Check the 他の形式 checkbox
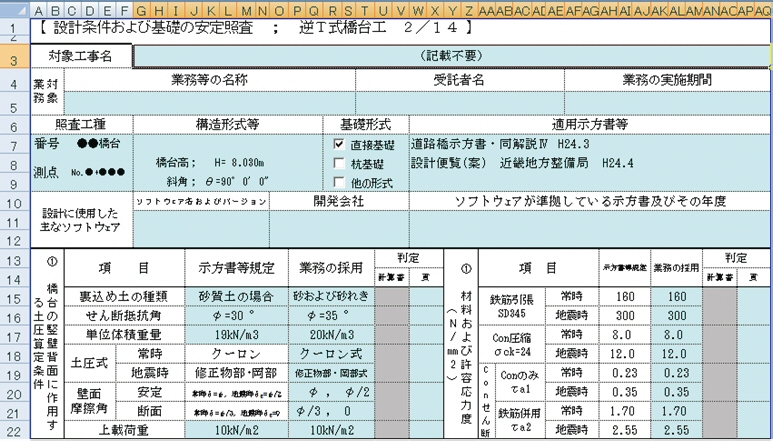The width and height of the screenshot is (773, 441). [x=339, y=182]
